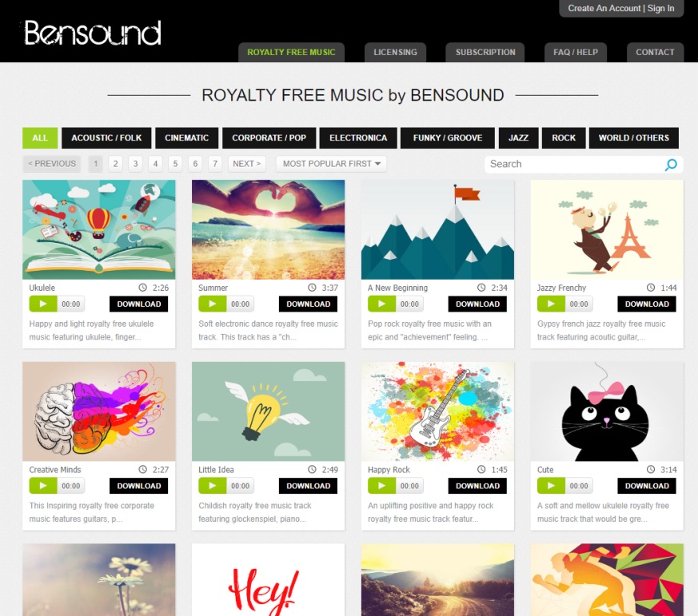Go to the FAQ / Help page
Screen dimensions: 698x616
click(576, 53)
